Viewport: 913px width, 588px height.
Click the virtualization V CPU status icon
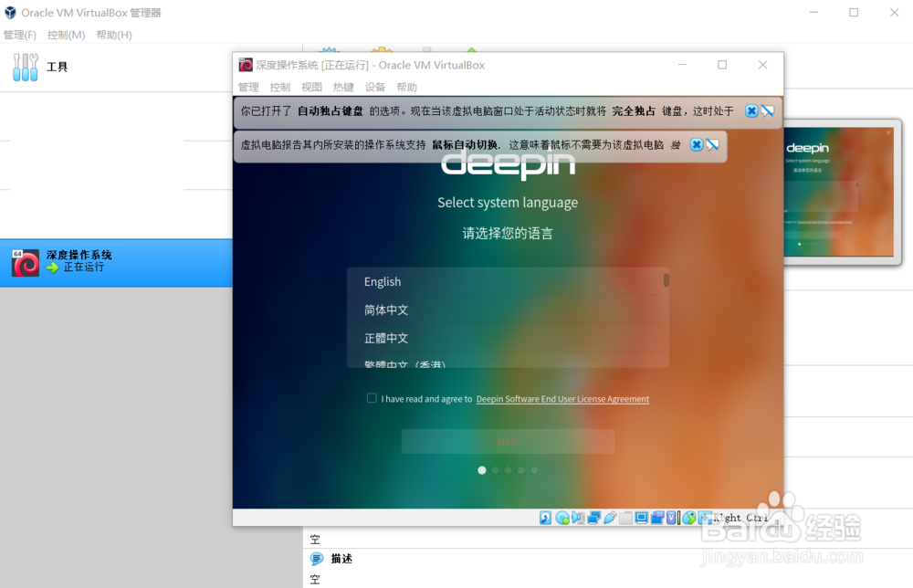671,518
